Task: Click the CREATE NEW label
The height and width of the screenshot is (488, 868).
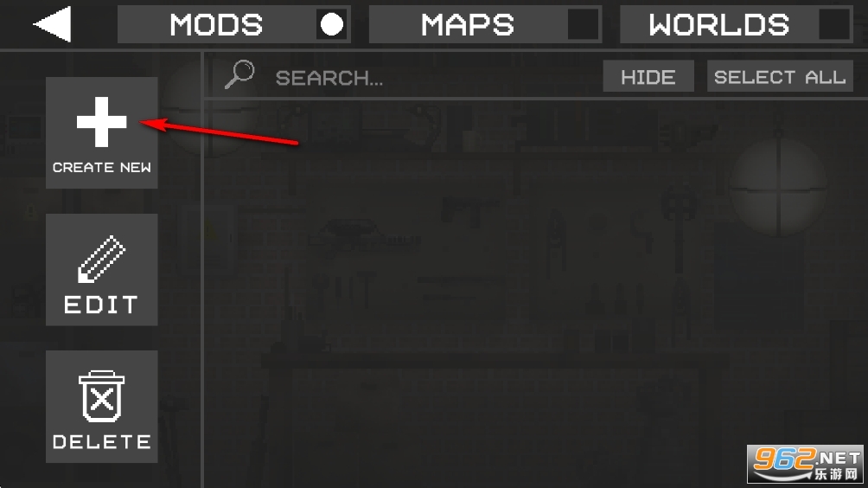Action: point(102,167)
